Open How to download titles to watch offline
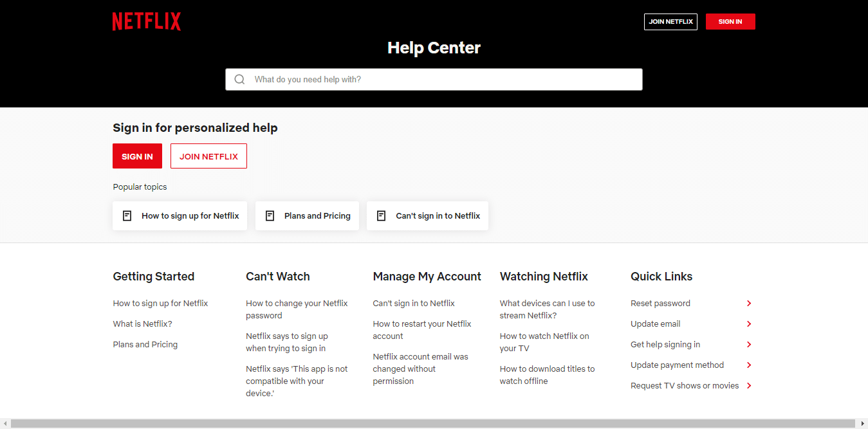868x429 pixels. 547,375
